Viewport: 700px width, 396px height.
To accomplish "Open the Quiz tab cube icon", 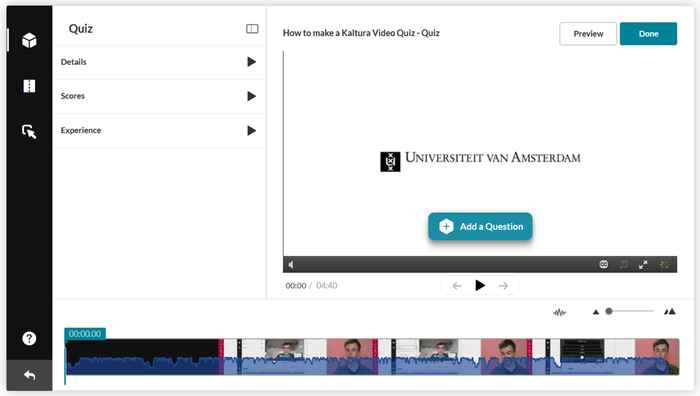I will pyautogui.click(x=29, y=41).
